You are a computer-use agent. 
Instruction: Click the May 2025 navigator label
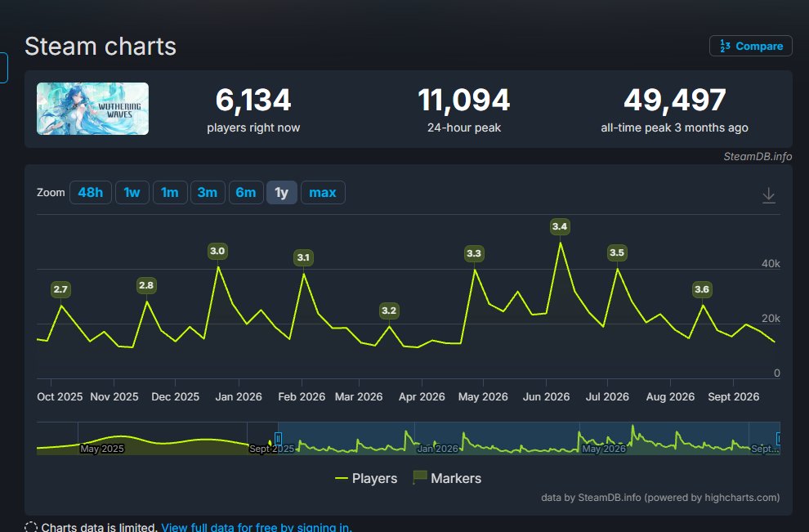(102, 449)
